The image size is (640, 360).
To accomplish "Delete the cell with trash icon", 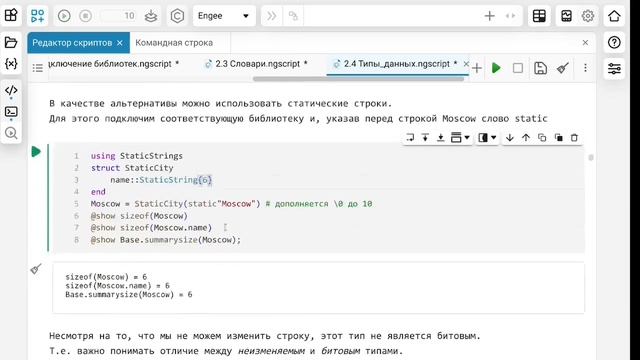I will (574, 138).
